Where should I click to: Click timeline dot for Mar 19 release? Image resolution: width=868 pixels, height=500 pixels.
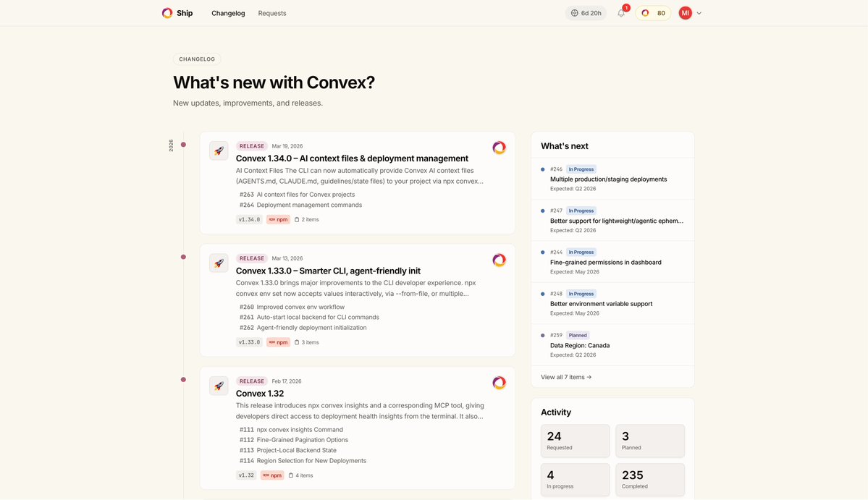[183, 145]
